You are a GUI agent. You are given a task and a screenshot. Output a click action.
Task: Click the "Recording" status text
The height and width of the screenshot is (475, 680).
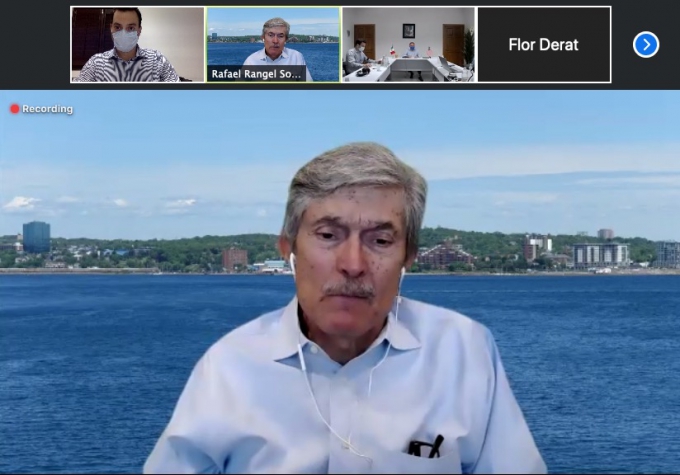point(47,109)
